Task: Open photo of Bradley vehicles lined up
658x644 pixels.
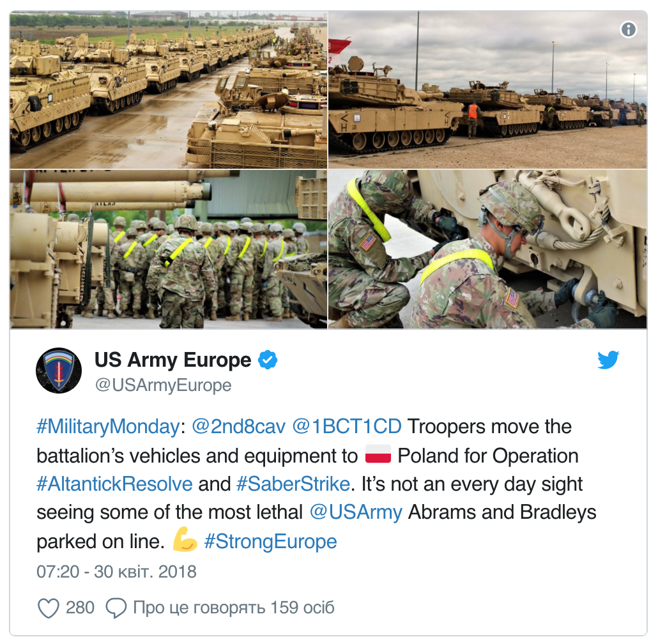Action: click(168, 90)
